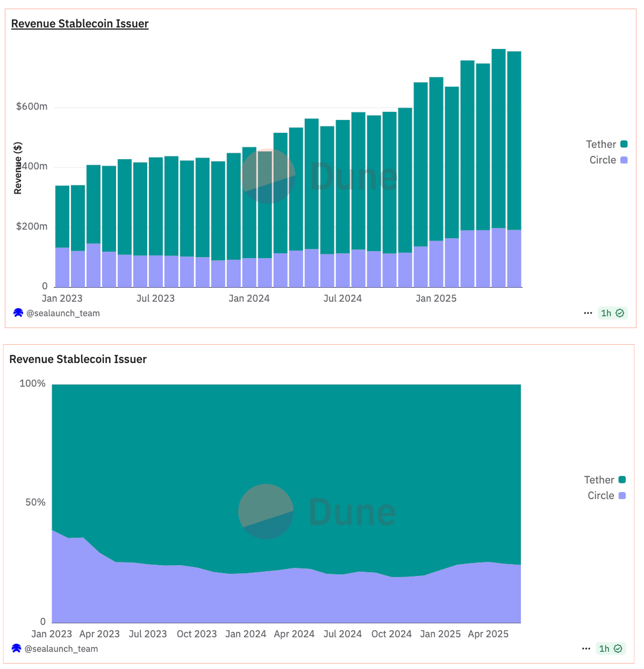Click the Apr 2025 label on bottom chart axis
The image size is (644, 669).
(x=488, y=634)
